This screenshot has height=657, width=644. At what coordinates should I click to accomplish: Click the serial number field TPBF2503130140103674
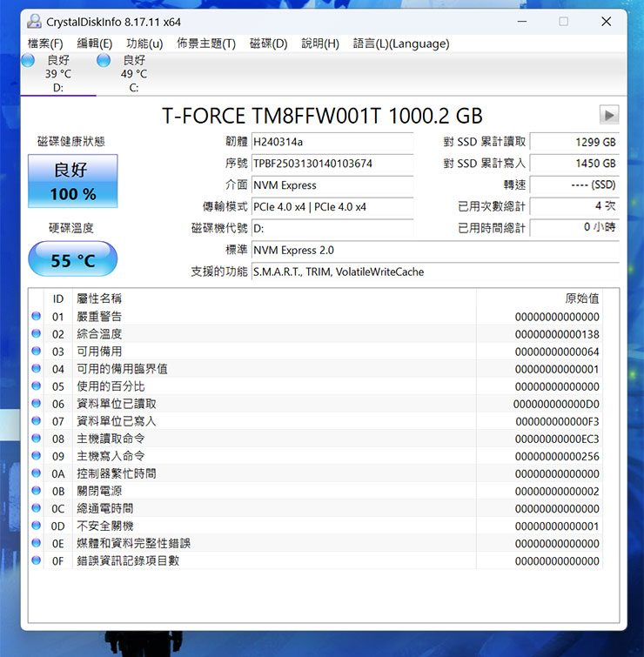[x=332, y=164]
